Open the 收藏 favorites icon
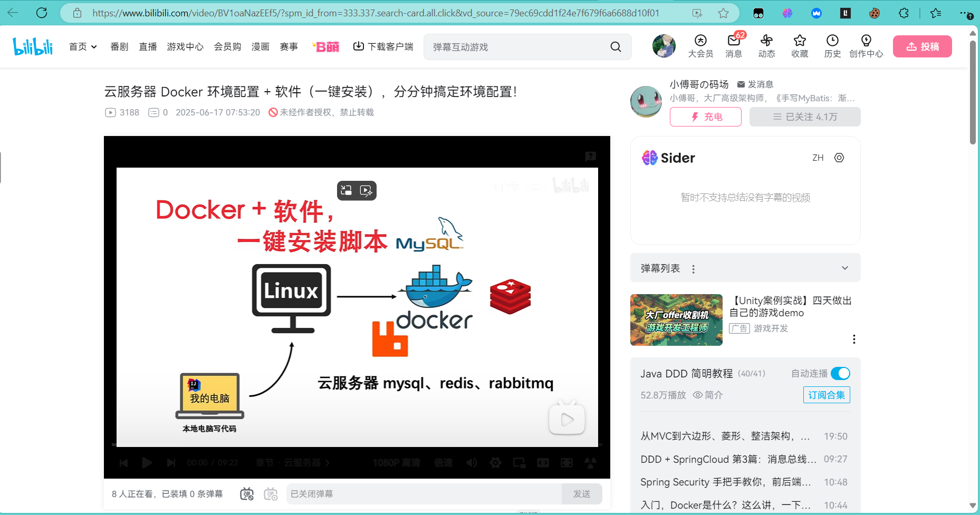This screenshot has height=515, width=980. (x=800, y=46)
